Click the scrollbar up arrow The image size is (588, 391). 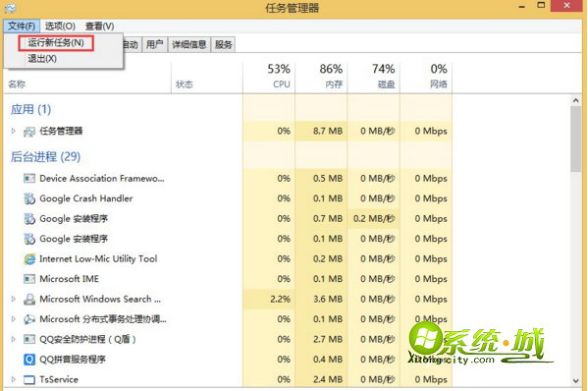coord(575,100)
